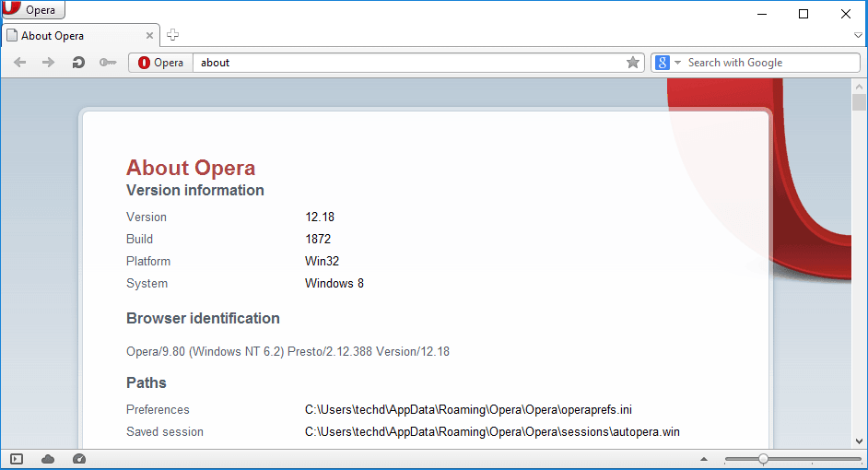
Task: Reload the current page
Action: [78, 63]
